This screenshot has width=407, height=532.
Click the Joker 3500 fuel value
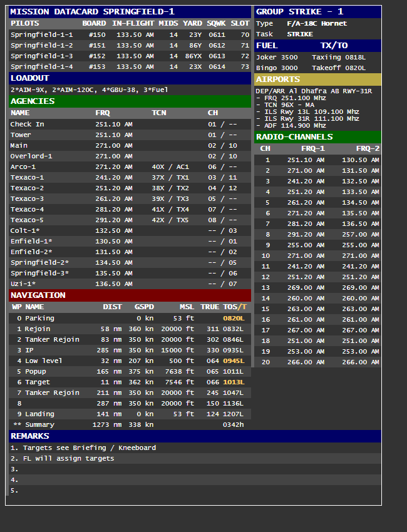tap(277, 58)
